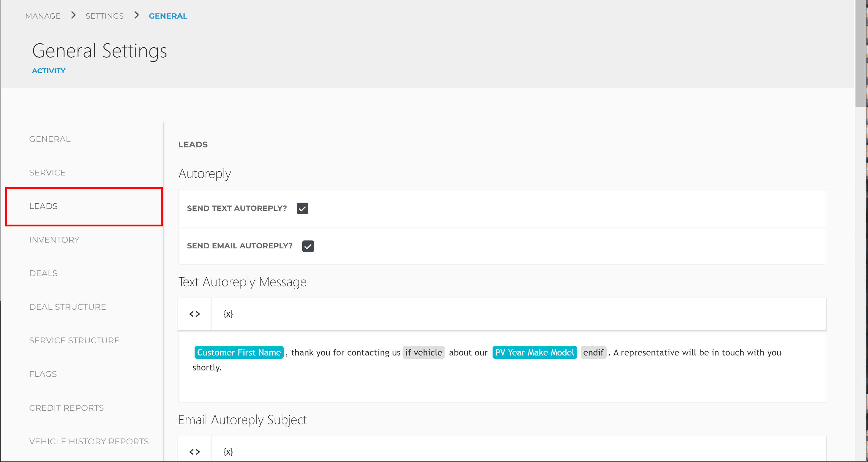Click chevron arrow after SETTINGS breadcrumb

coord(136,15)
